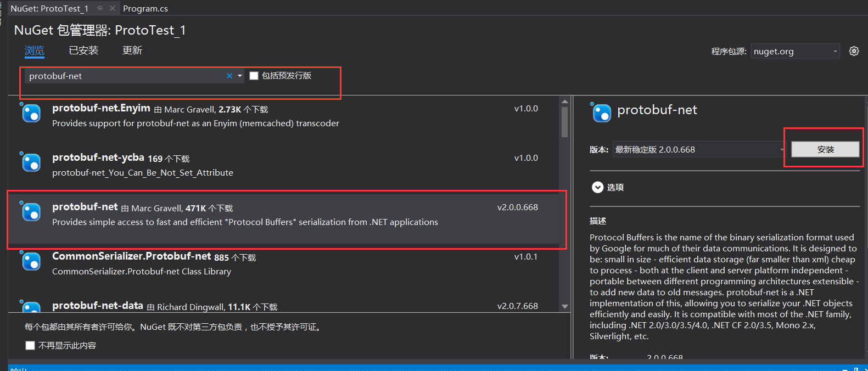Click version v1.0.1 of CommonSerializer package

point(526,257)
